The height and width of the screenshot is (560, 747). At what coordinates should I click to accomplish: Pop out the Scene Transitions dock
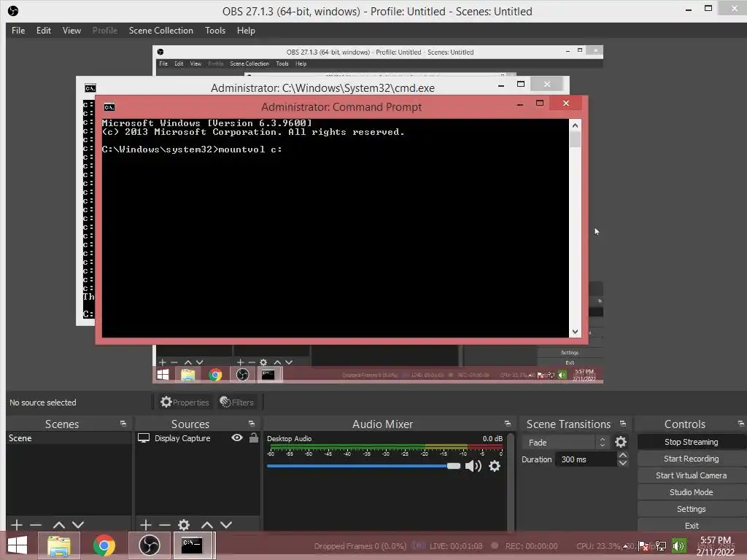(x=623, y=424)
